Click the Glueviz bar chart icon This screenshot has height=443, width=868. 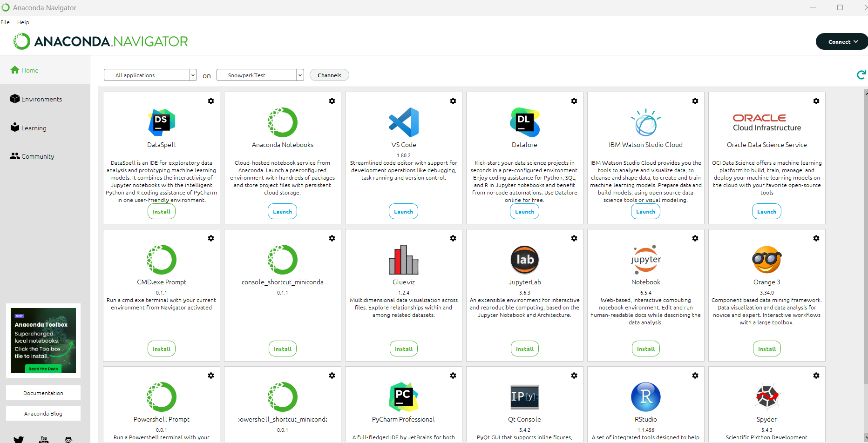[x=404, y=260]
